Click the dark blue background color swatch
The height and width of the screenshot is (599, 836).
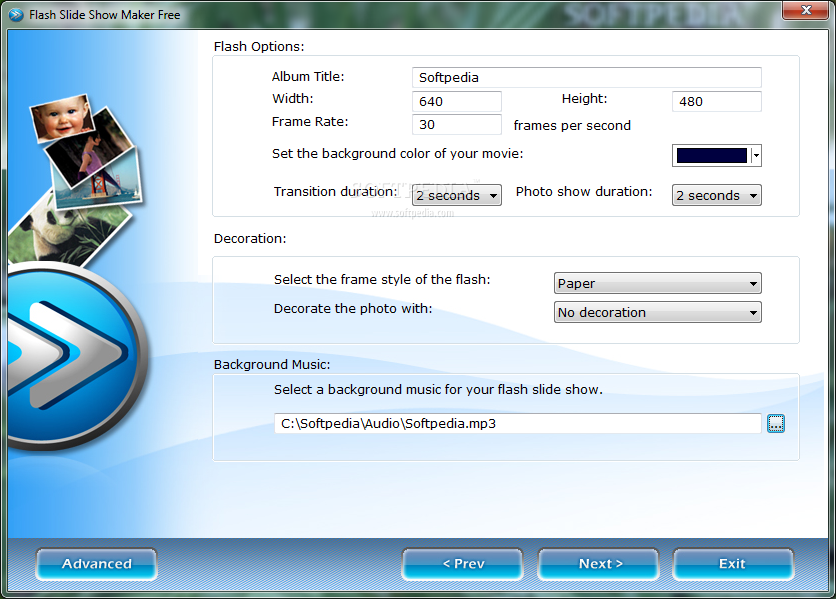(x=711, y=155)
